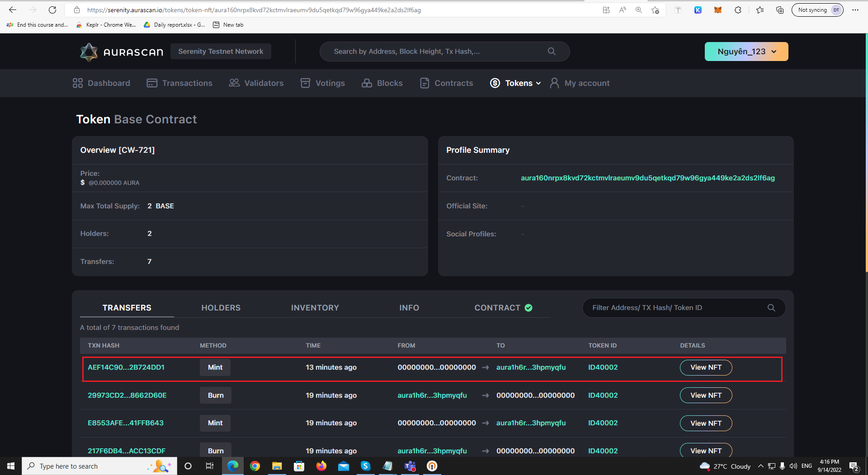
Task: Open Skype from the taskbar
Action: (366, 466)
